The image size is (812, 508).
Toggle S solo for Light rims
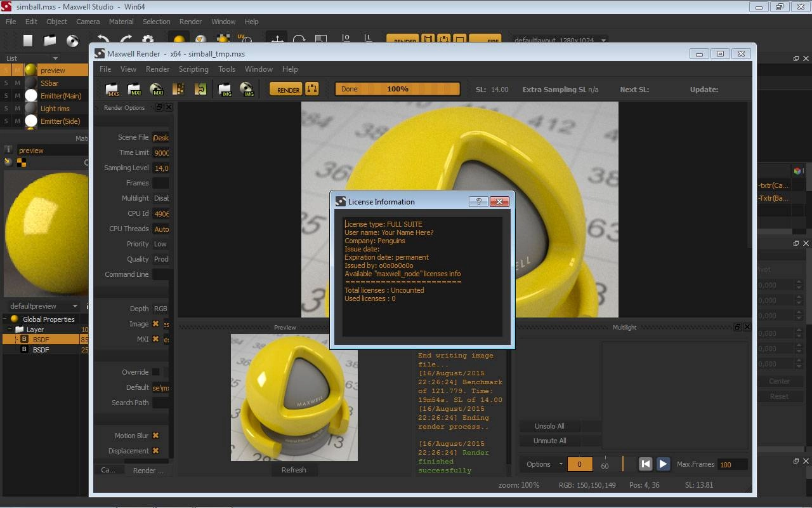coord(6,108)
